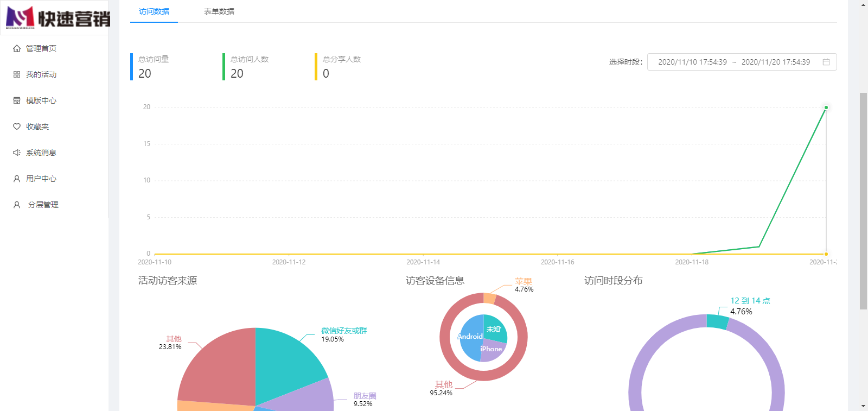Click the 12 到 14 点 teal ring segment
Viewport: 868px width, 411px height.
pyautogui.click(x=717, y=322)
